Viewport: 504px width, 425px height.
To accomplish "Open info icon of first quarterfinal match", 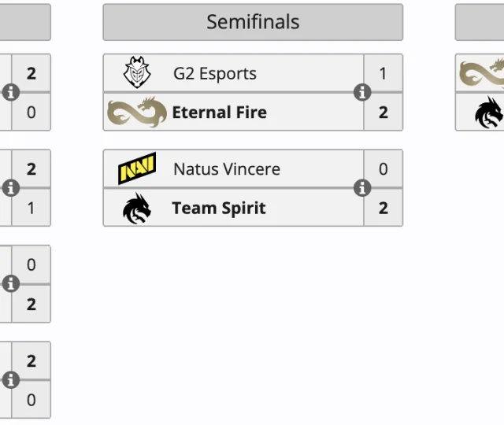I will coord(10,92).
